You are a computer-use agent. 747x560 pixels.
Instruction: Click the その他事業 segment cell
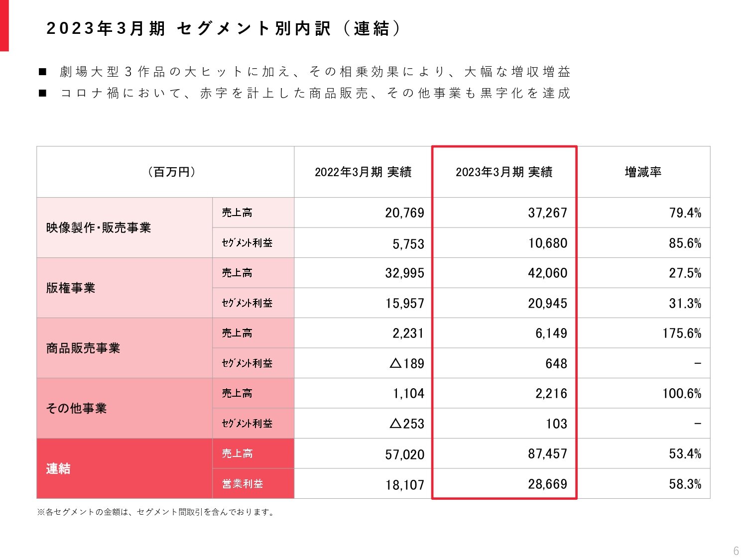(x=124, y=408)
